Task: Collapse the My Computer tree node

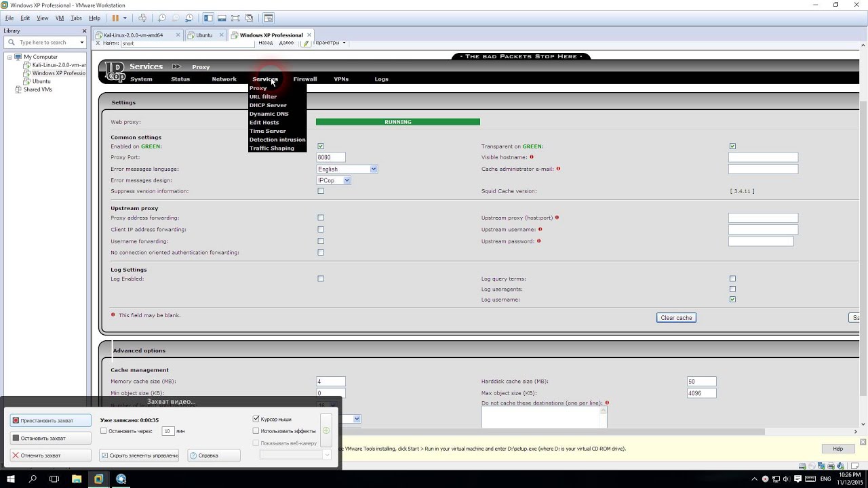Action: tap(9, 57)
